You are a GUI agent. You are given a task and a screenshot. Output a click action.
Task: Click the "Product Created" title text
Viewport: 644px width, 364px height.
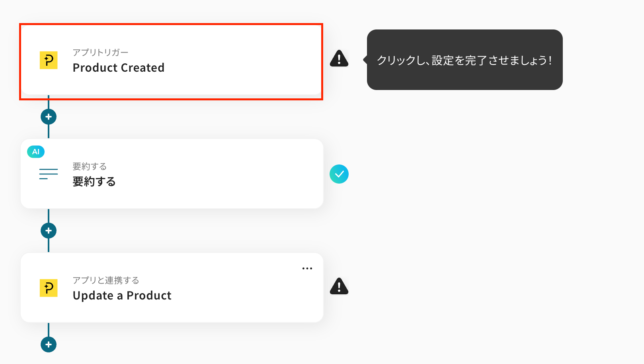tap(119, 68)
